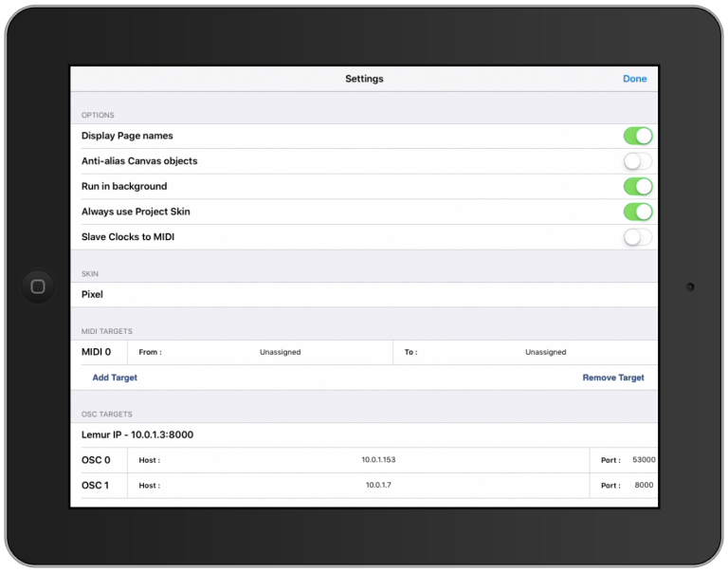Disable the Display Page names switch
Image resolution: width=728 pixels, height=573 pixels.
point(637,136)
